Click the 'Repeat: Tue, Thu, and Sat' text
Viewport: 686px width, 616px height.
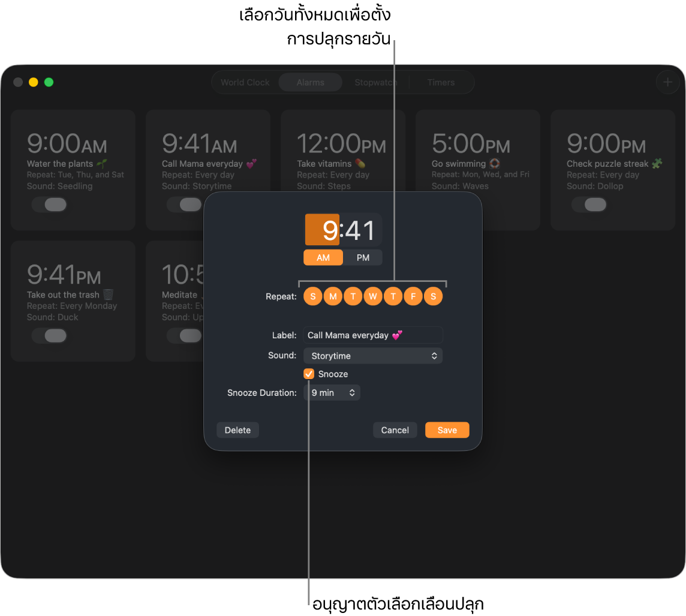pos(75,175)
